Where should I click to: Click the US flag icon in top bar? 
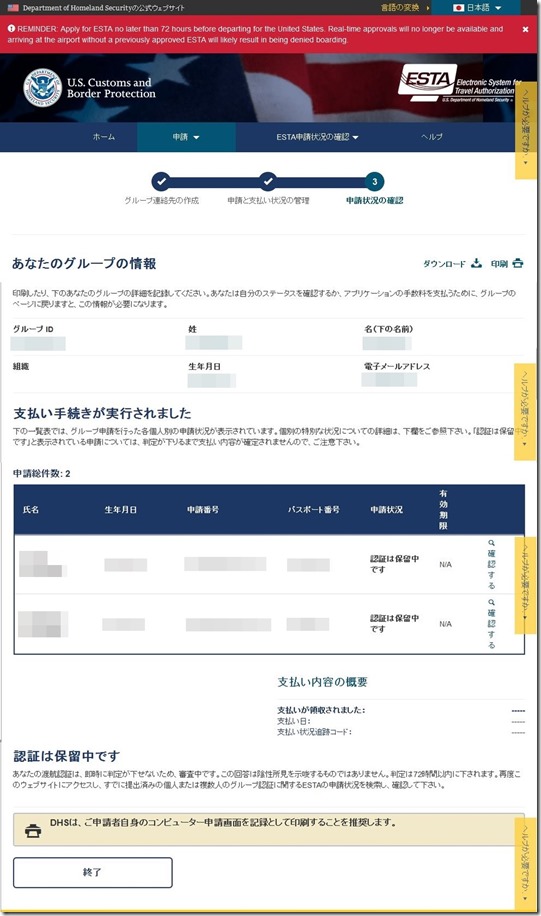pyautogui.click(x=13, y=8)
